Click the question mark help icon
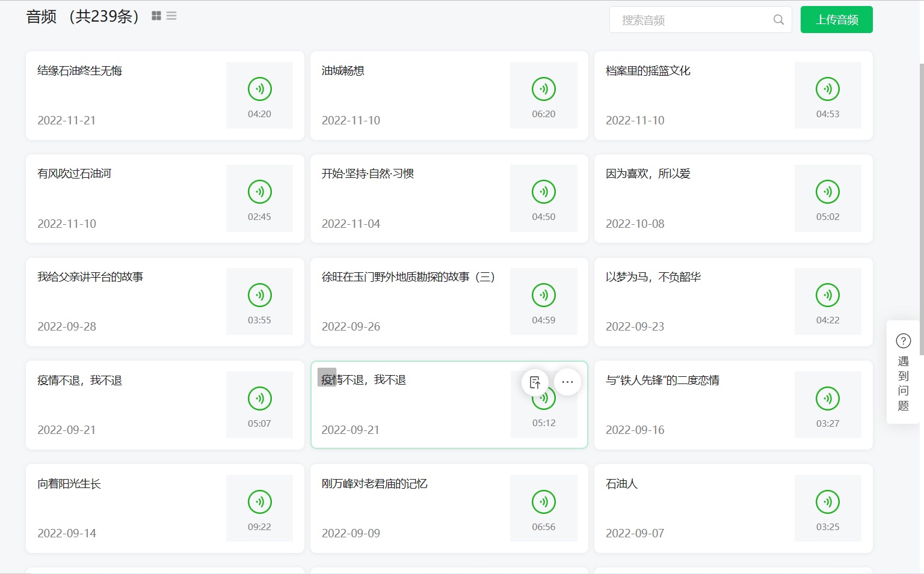 pyautogui.click(x=903, y=341)
